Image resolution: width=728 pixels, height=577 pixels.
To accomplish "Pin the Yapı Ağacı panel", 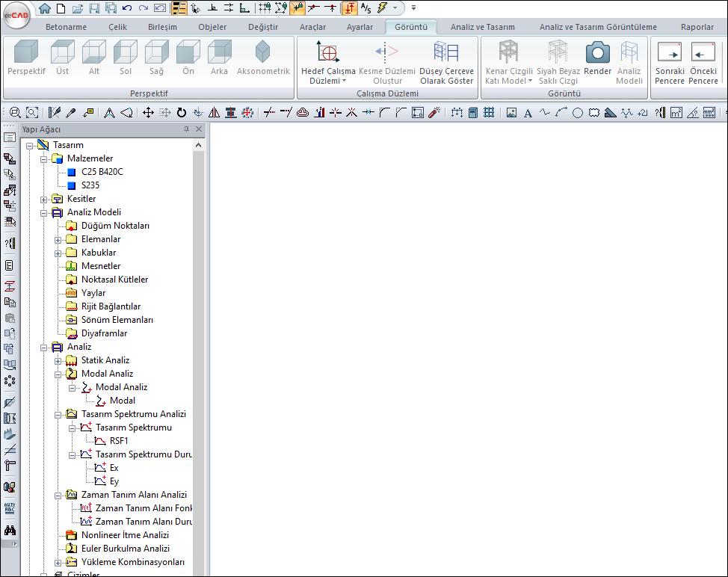I will 187,129.
